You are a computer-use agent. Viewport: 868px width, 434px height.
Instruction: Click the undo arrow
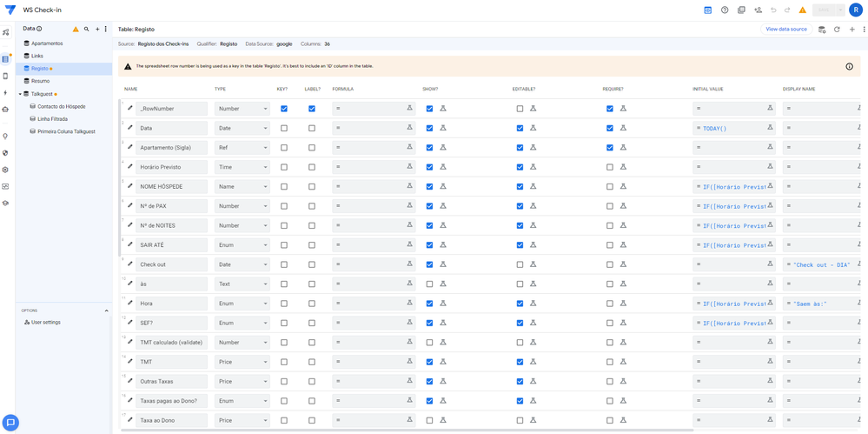pos(773,10)
